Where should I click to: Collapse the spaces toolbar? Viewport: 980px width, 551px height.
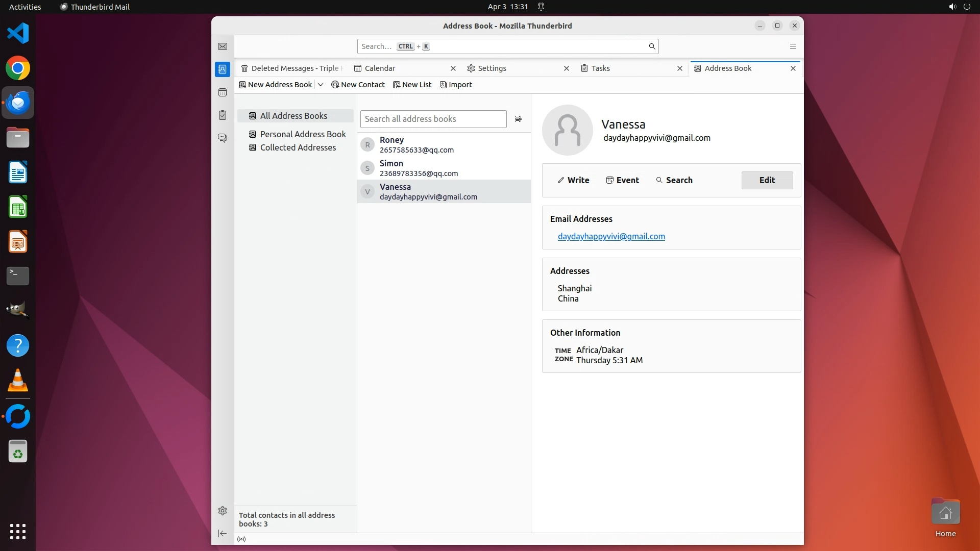(x=223, y=533)
